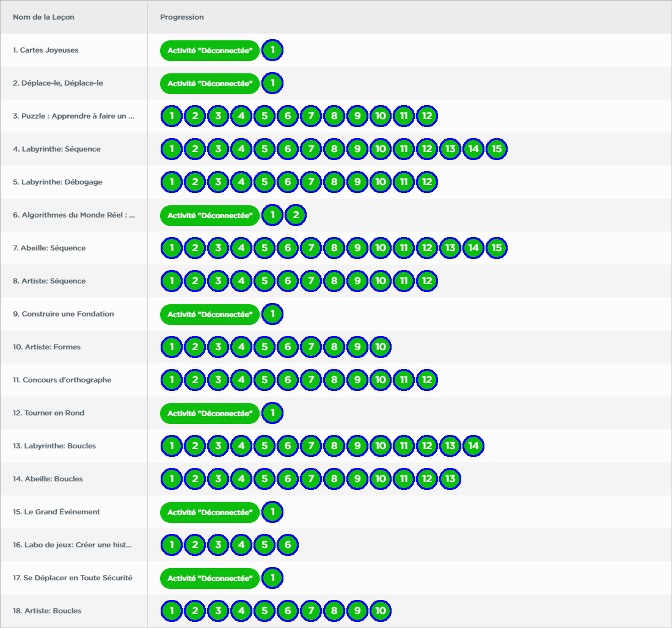This screenshot has width=672, height=628.
Task: Click lesson name '17. Se Déplacer en Toute Sécurité'
Action: 72,578
